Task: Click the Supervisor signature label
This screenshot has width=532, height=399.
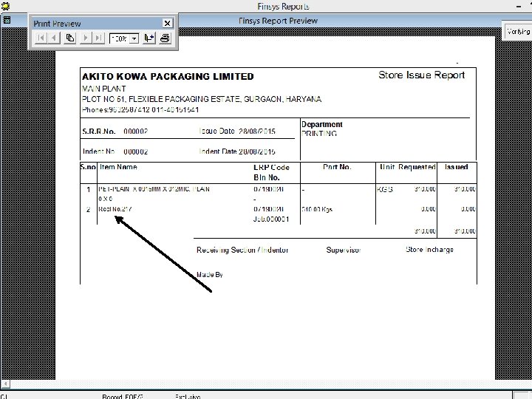Action: coord(344,250)
